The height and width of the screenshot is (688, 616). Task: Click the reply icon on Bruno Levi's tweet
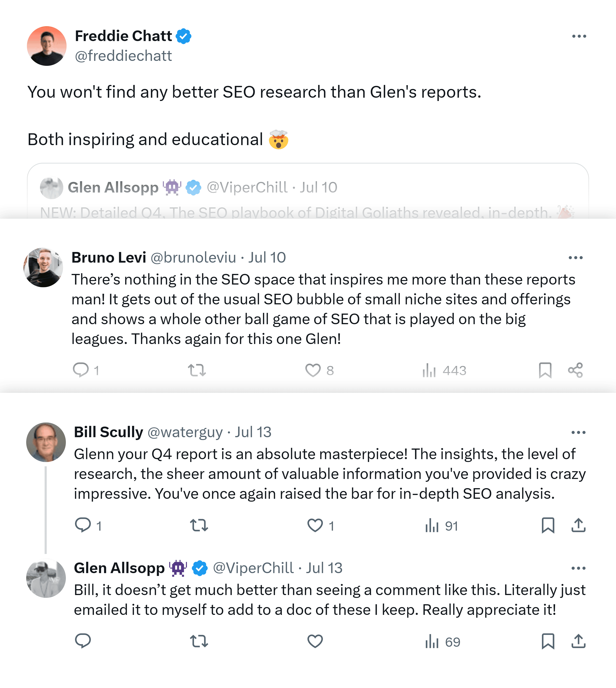[x=82, y=370]
